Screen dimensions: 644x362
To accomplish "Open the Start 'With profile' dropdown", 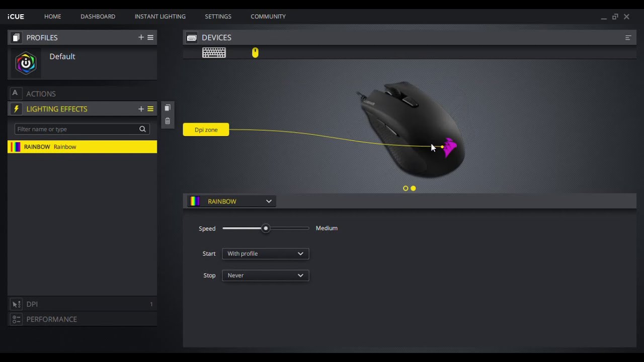I will 265,253.
